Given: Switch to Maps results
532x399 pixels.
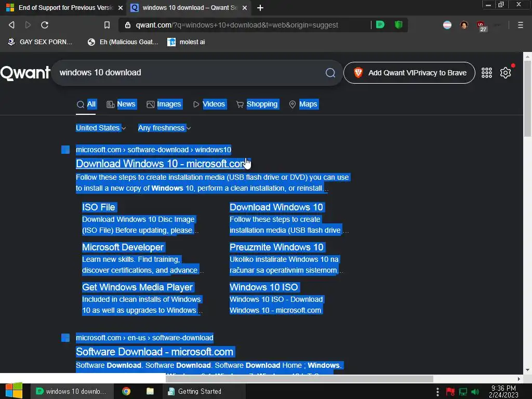Looking at the screenshot, I should coord(303,104).
